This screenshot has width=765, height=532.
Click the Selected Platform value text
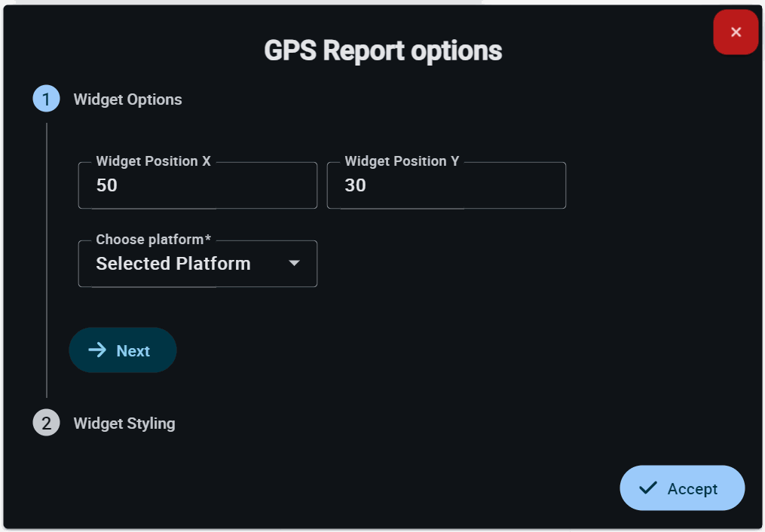(173, 264)
